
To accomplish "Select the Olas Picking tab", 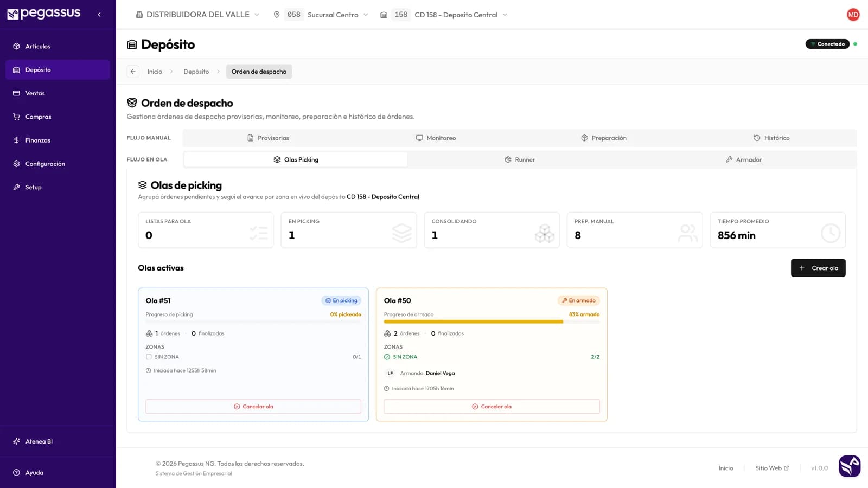I will [296, 159].
